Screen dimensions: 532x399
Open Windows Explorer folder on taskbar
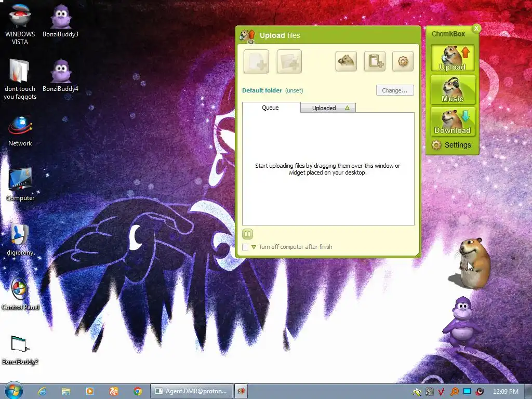[66, 391]
